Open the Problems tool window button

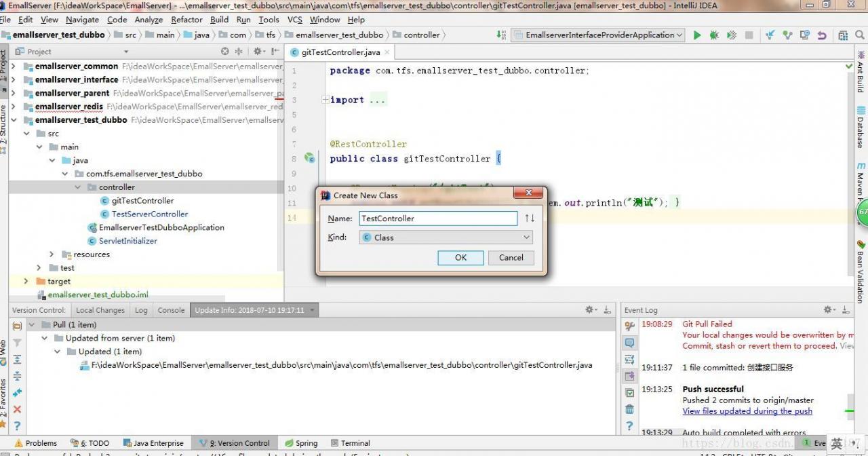click(36, 443)
